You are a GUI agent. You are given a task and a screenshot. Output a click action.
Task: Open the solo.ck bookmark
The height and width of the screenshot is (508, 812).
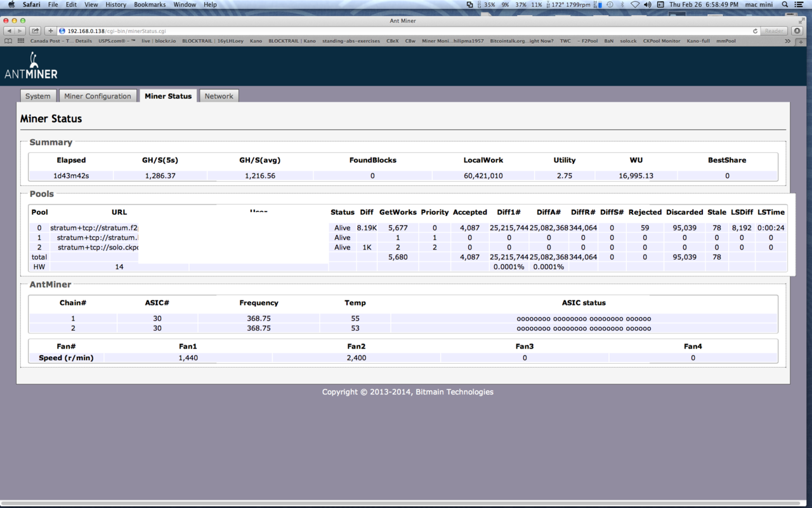(628, 41)
